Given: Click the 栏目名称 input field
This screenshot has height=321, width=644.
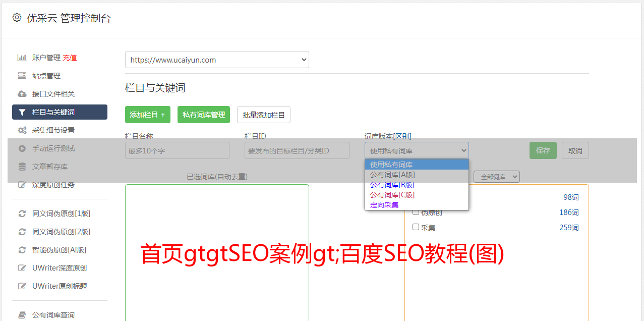Looking at the screenshot, I should (177, 150).
